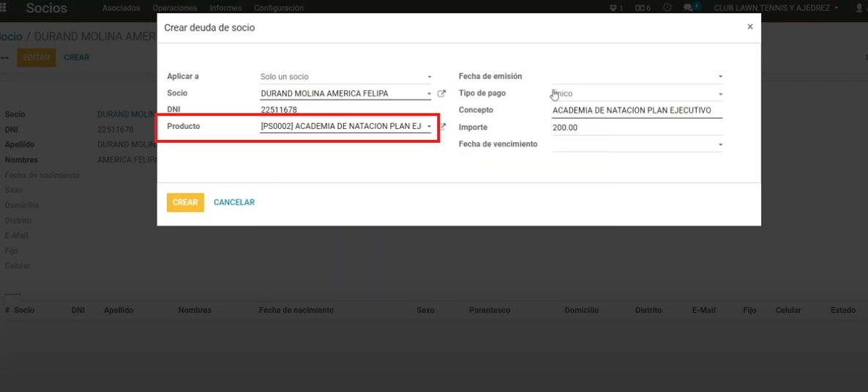Screen dimensions: 868x392
Task: Sort by Estado column header
Action: click(843, 310)
